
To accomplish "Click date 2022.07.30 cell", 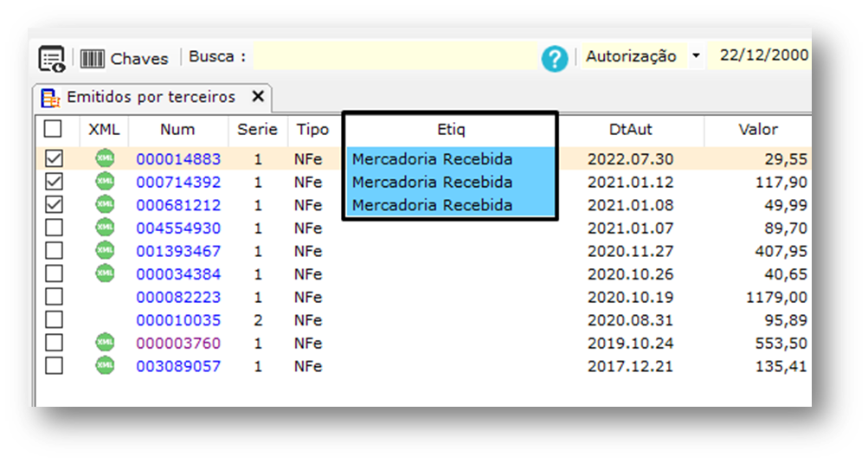I will [631, 159].
